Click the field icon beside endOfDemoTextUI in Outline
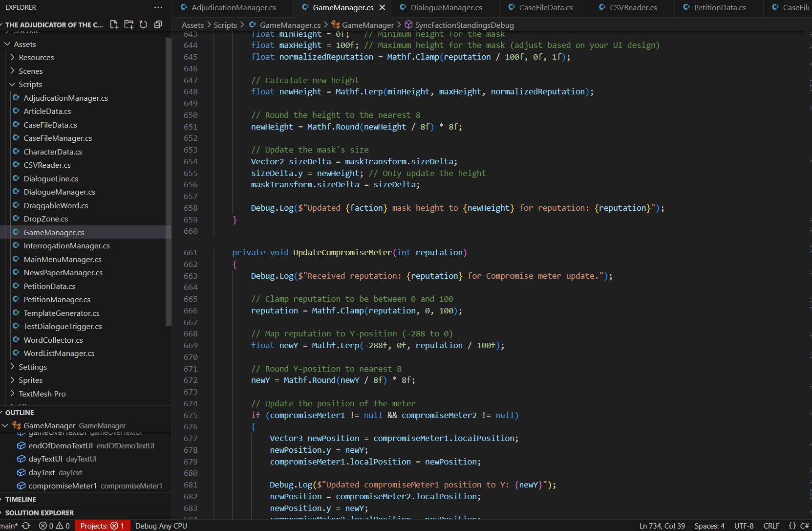This screenshot has height=531, width=812. 21,445
